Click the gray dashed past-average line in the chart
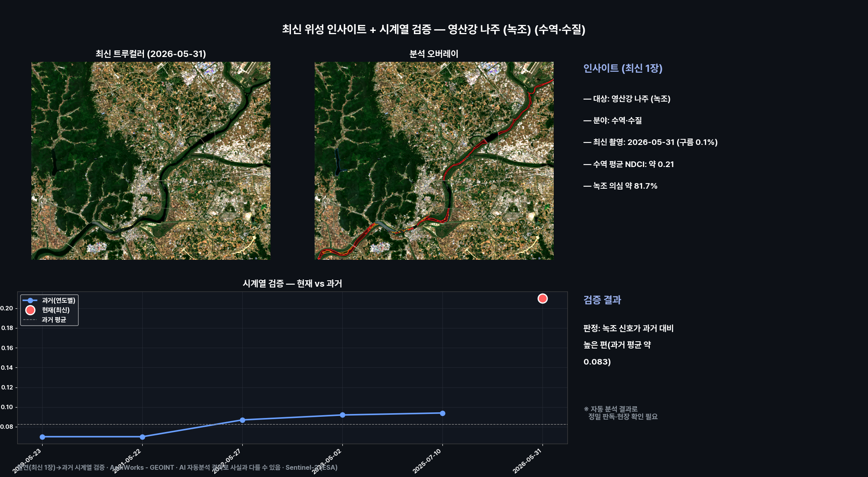The width and height of the screenshot is (868, 477). pos(293,424)
